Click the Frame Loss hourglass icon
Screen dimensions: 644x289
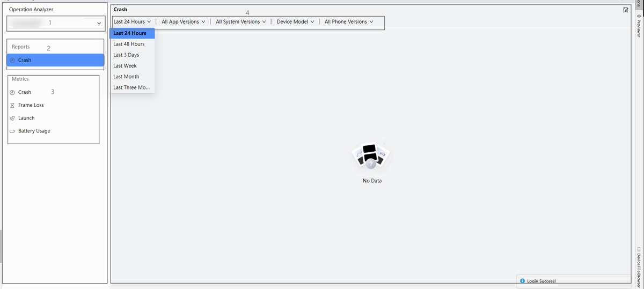click(12, 105)
